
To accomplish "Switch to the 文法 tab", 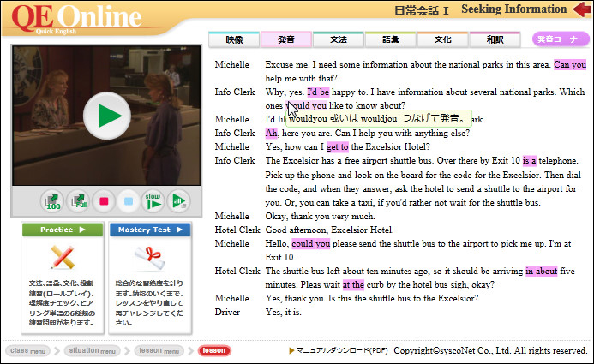I will (x=339, y=39).
